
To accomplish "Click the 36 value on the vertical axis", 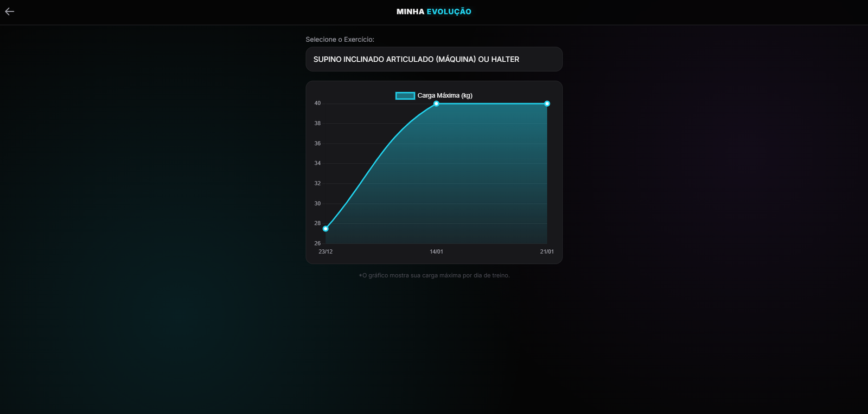I will pos(317,144).
